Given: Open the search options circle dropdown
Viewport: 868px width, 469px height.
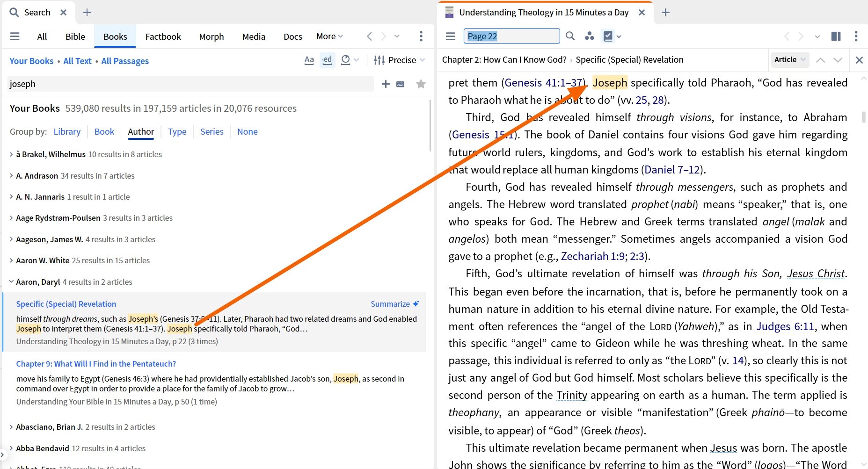Looking at the screenshot, I should pos(350,60).
